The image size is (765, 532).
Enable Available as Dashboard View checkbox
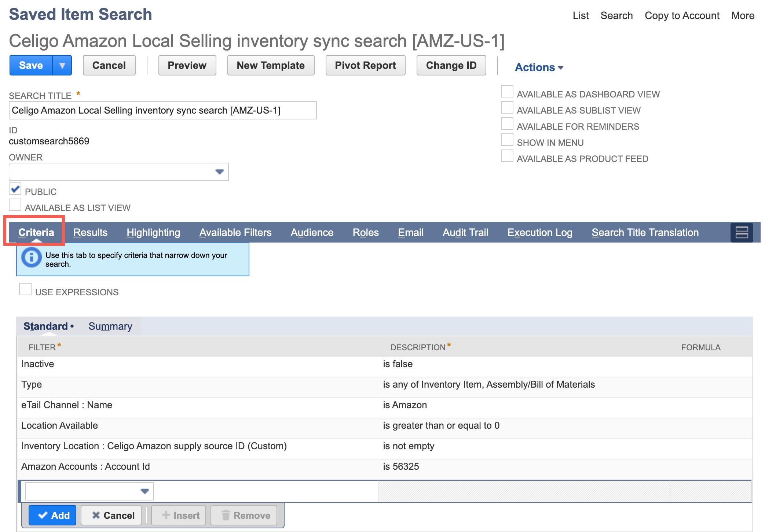(x=507, y=92)
